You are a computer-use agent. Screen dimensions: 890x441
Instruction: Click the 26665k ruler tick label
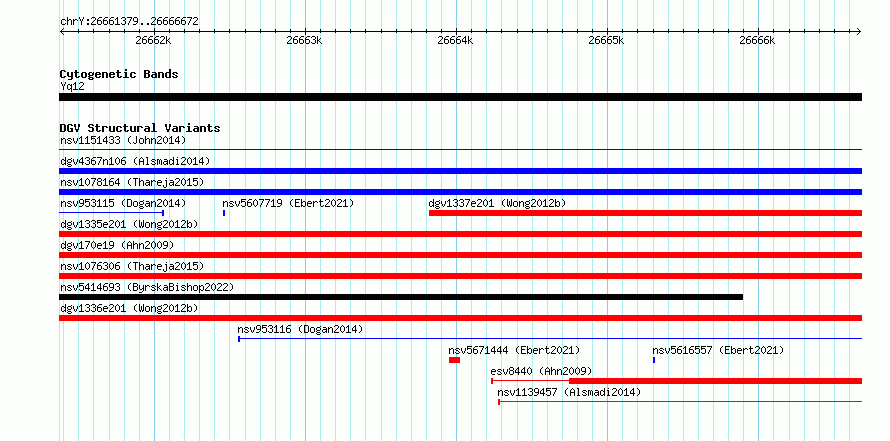pyautogui.click(x=606, y=41)
